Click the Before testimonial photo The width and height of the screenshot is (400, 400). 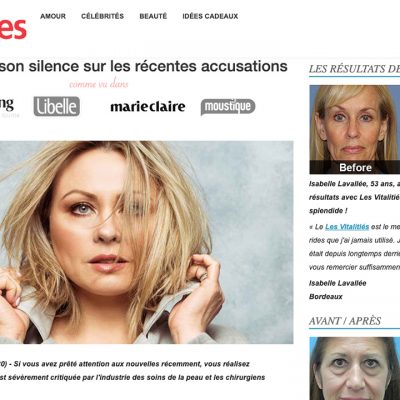pos(355,129)
